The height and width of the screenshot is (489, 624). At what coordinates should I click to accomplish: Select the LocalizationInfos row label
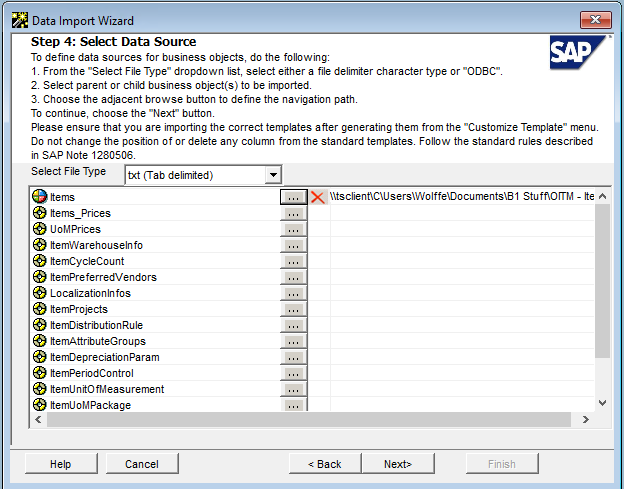pyautogui.click(x=90, y=294)
